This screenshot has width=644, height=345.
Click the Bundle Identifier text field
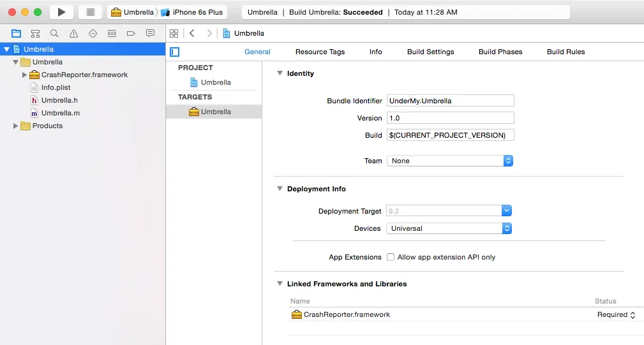coord(450,101)
